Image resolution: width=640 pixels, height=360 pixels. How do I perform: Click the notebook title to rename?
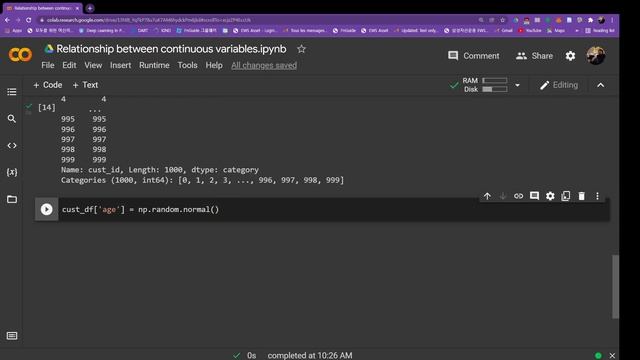[x=171, y=49]
